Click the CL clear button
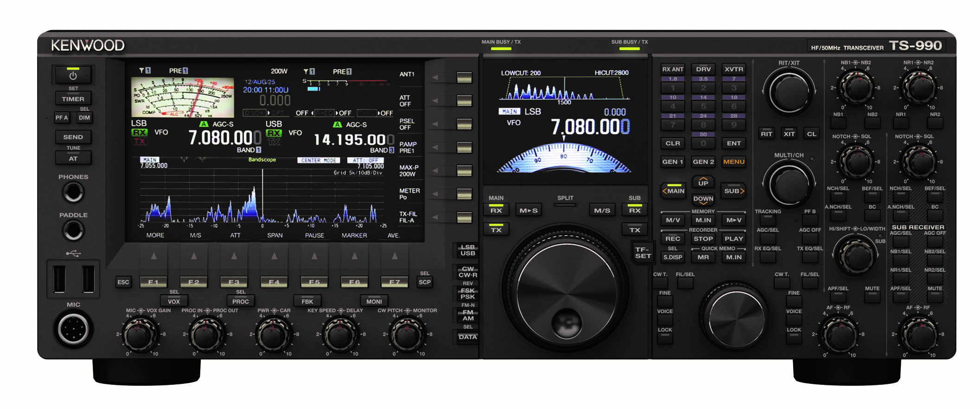Viewport: 980px width, 409px height. coord(812,134)
